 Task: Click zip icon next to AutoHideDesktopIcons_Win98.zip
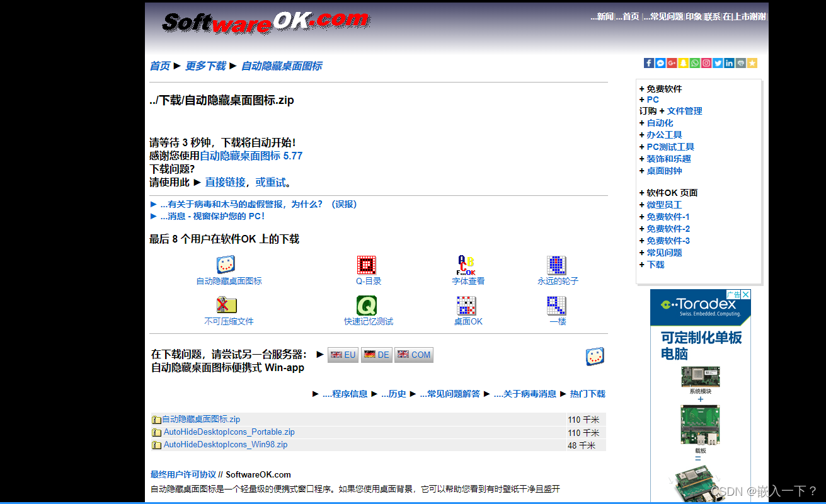[x=156, y=445]
